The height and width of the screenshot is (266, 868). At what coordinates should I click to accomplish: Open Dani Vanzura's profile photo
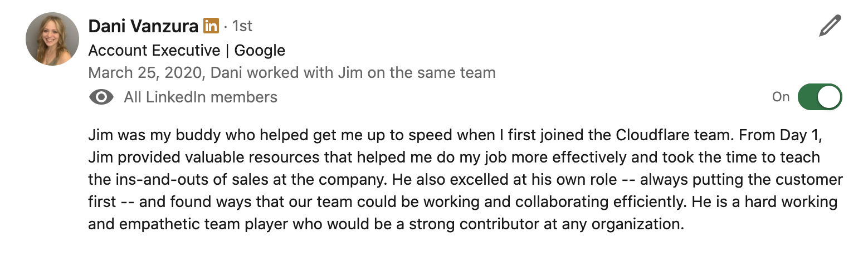(52, 39)
